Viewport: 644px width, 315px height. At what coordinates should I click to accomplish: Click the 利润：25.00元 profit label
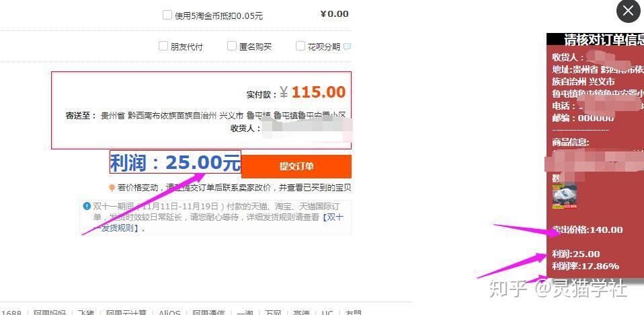tap(175, 162)
